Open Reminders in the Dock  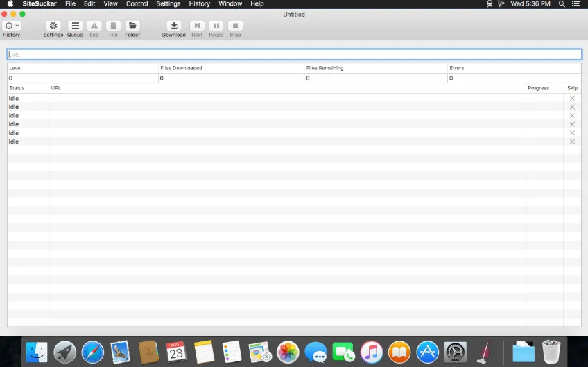[x=232, y=352]
